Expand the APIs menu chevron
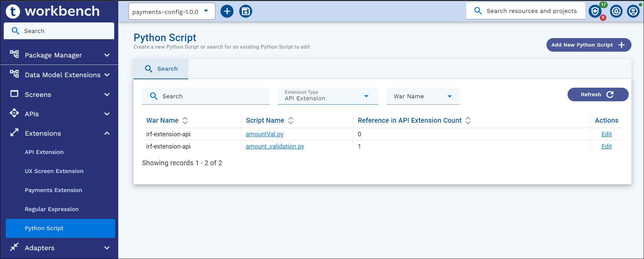This screenshot has width=644, height=259. tap(107, 114)
